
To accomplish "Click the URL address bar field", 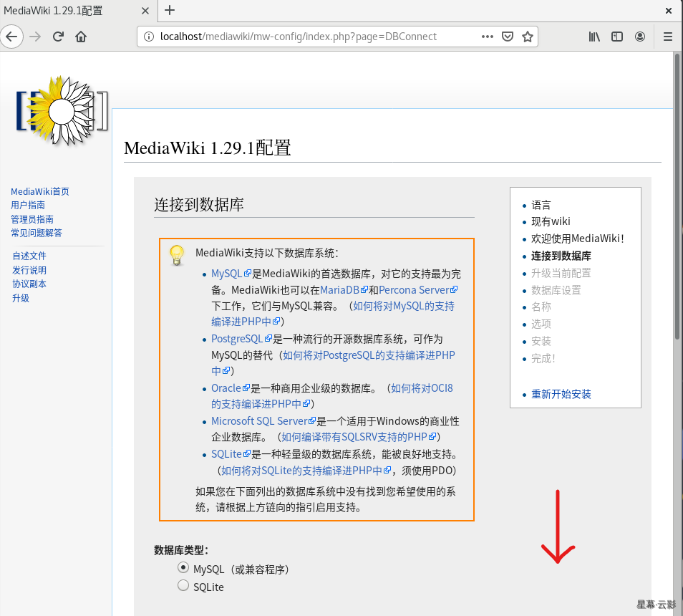I will point(308,37).
